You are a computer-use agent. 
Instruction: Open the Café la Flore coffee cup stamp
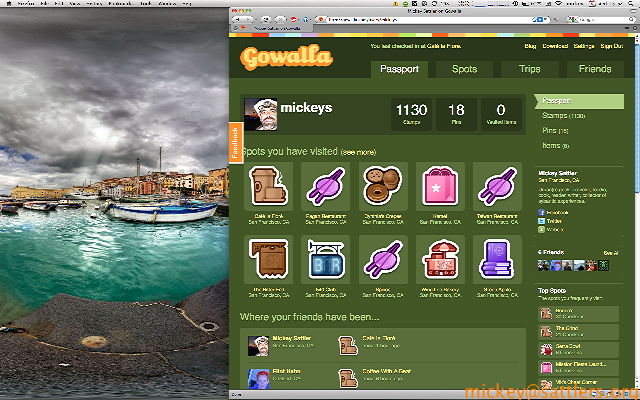coord(268,186)
